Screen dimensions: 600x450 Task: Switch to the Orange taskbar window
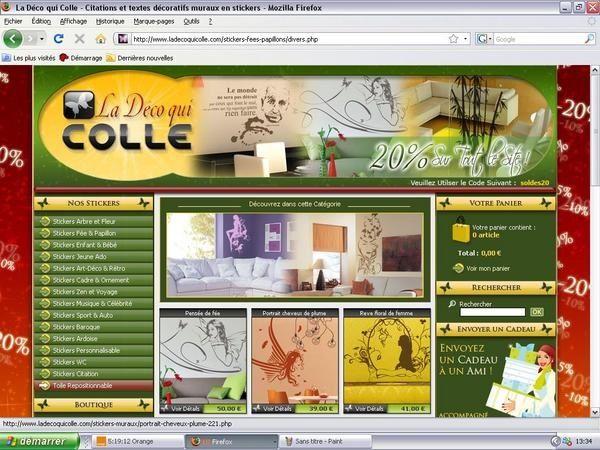click(x=139, y=442)
